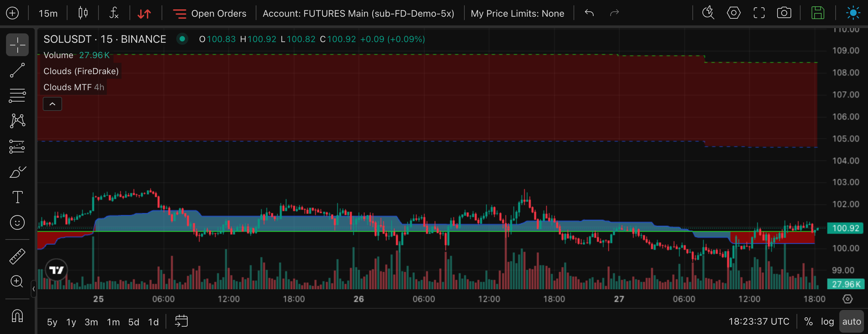Select the pattern drawing tool

click(17, 121)
